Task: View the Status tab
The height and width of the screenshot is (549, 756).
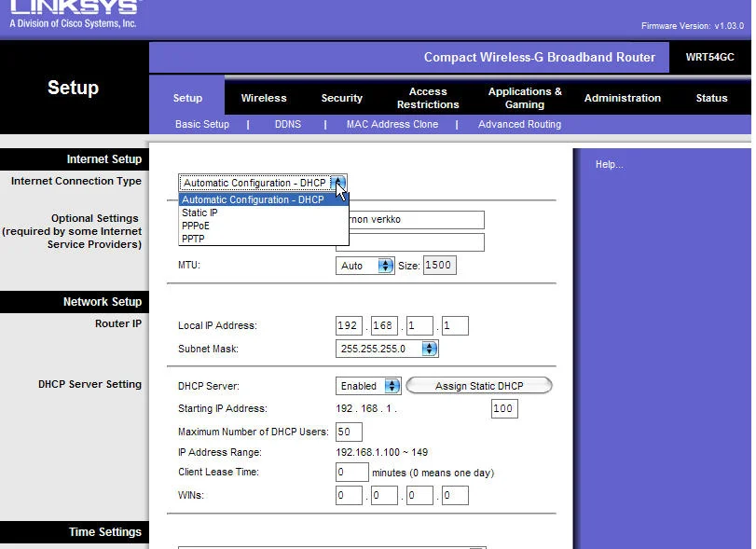Action: pos(711,98)
